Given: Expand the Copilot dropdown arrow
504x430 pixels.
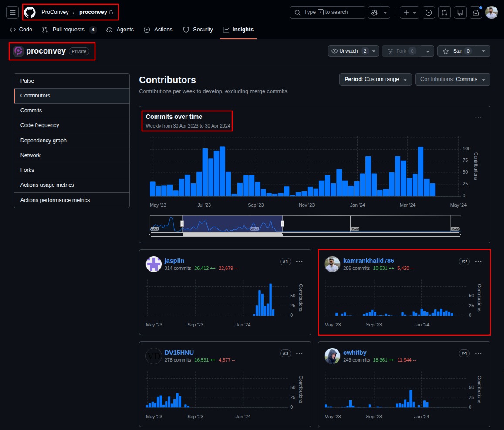Looking at the screenshot, I should [385, 13].
